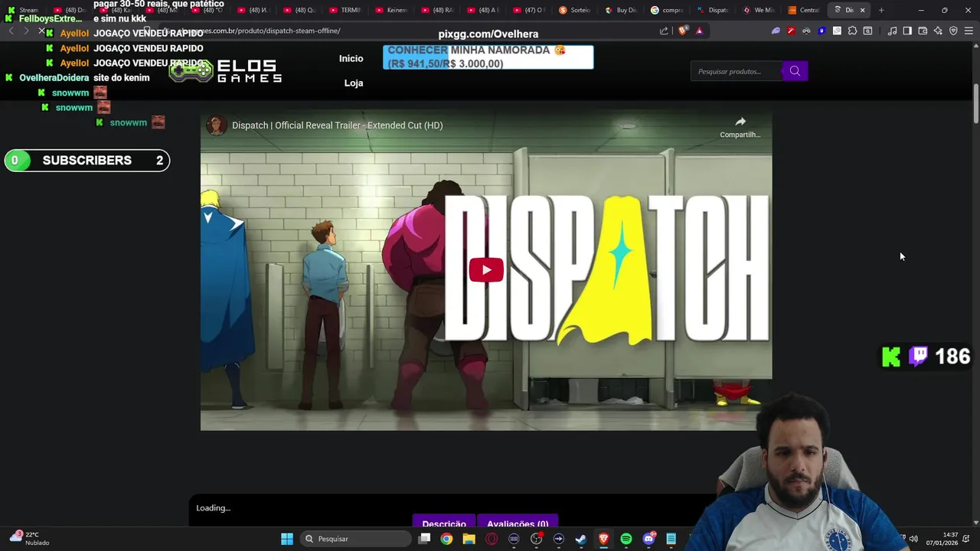
Task: Switch to the Central tab
Action: pyautogui.click(x=804, y=10)
